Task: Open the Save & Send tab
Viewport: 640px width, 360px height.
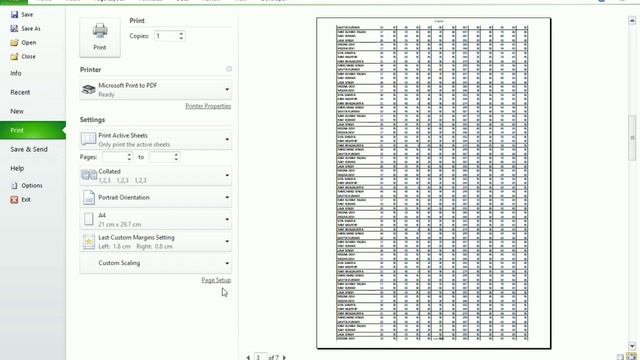Action: pyautogui.click(x=29, y=149)
